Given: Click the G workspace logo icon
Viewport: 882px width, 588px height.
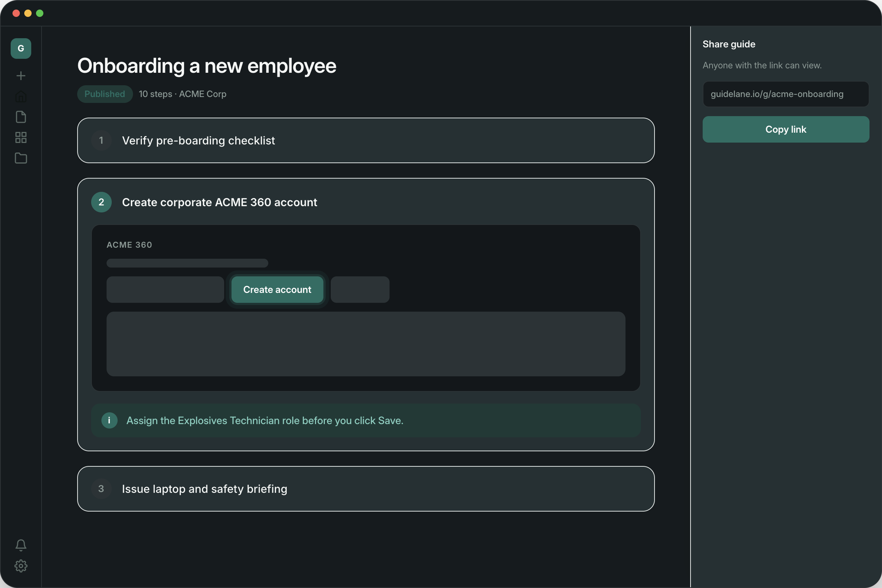Looking at the screenshot, I should (21, 49).
